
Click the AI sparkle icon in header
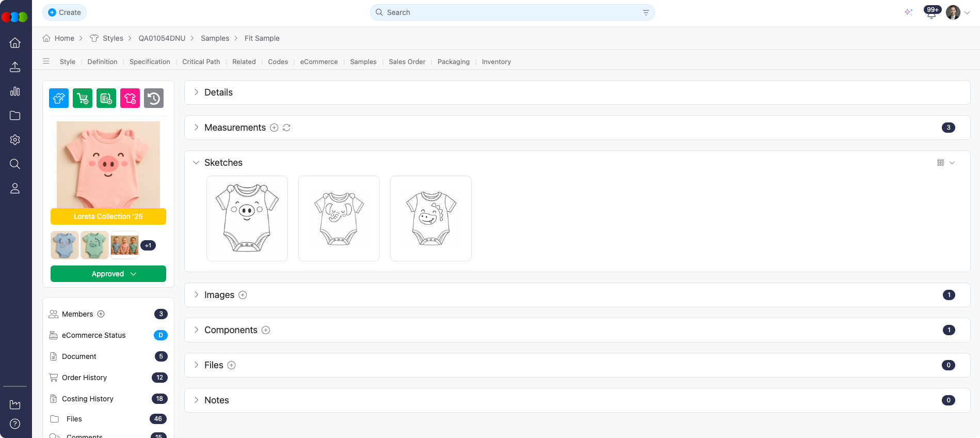(908, 12)
